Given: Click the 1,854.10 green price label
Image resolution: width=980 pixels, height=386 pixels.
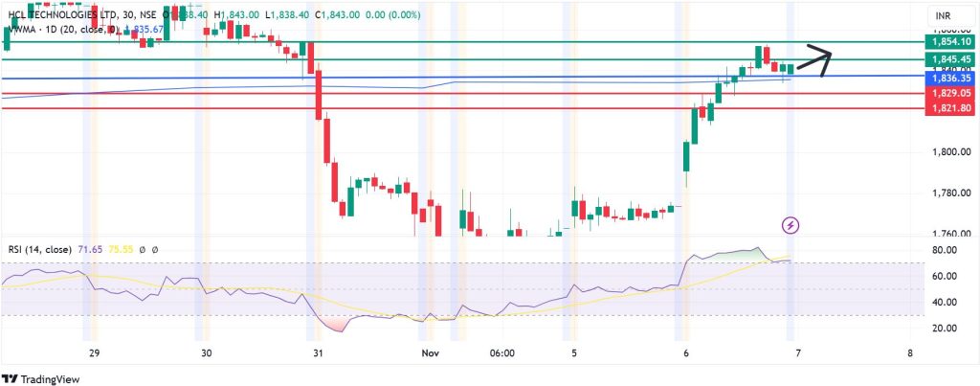Looking at the screenshot, I should 949,42.
